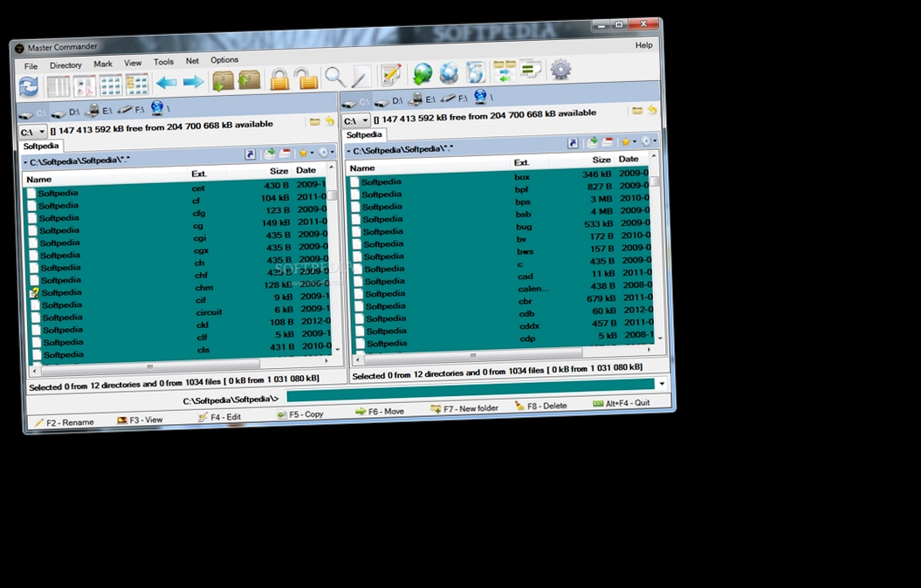
Task: Add a new tab in the left panel
Action: pos(270,154)
